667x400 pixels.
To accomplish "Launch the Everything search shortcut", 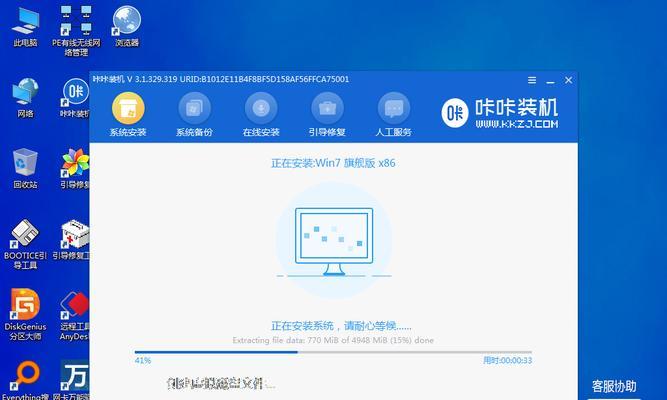I will pos(25,378).
